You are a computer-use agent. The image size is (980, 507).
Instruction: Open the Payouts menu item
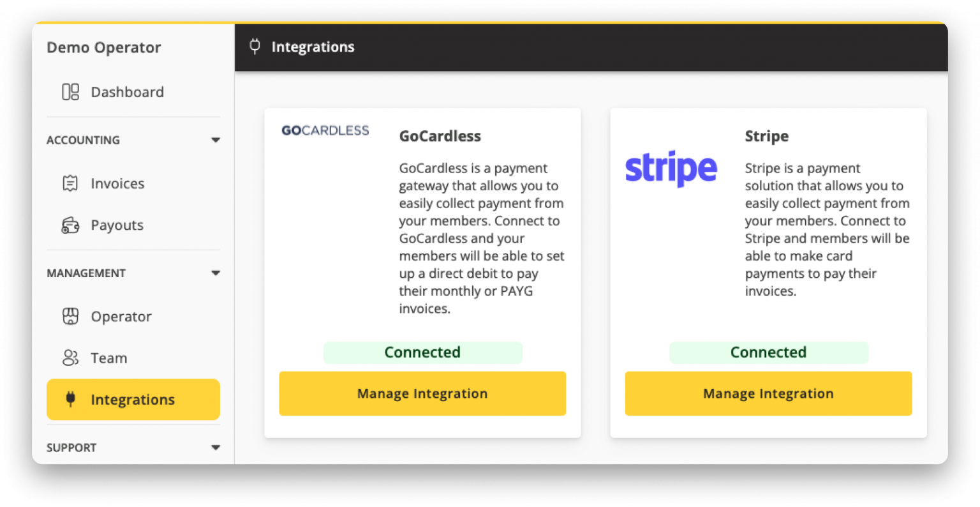tap(117, 225)
